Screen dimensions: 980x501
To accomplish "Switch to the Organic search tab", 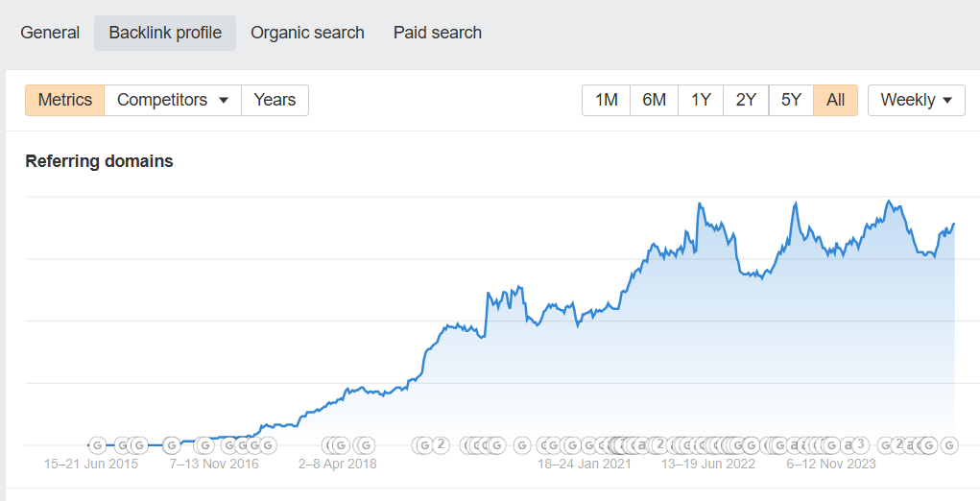I will point(307,33).
